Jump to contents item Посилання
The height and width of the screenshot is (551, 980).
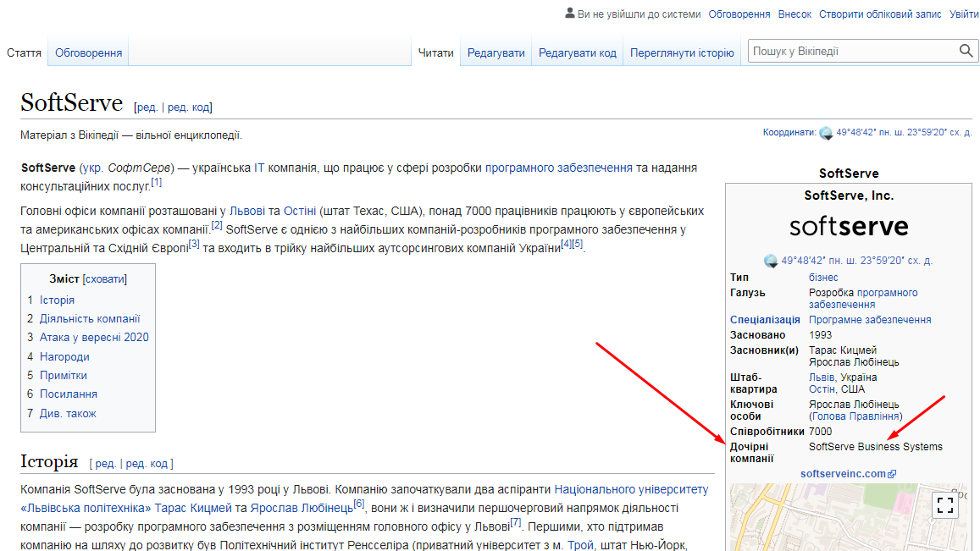pos(68,394)
